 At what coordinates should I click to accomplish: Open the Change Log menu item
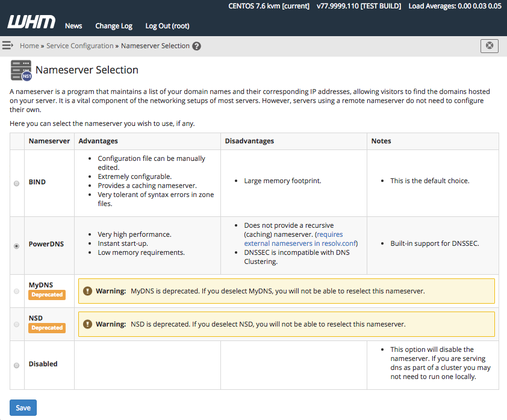114,26
